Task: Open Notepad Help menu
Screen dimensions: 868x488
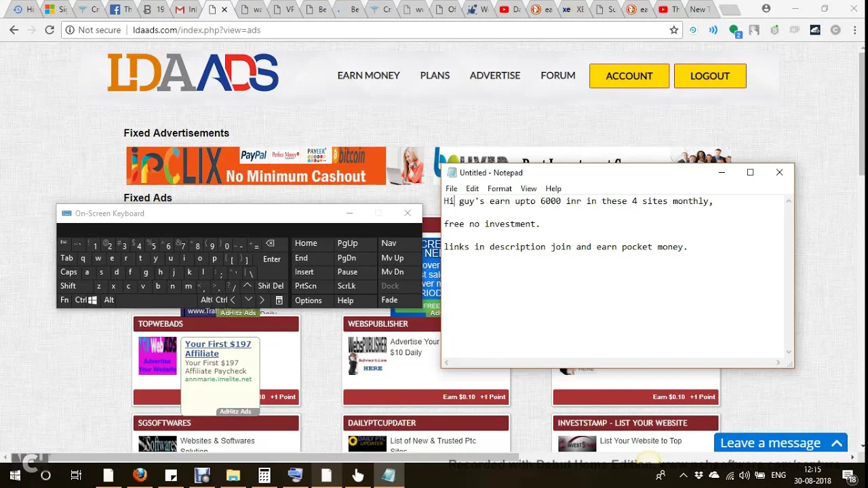Action: 553,188
